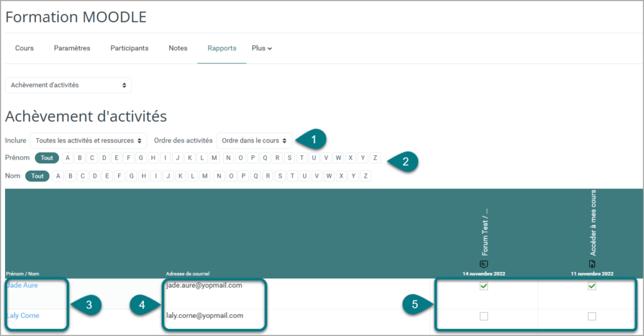644x336 pixels.
Task: Click the Accéder à mes cours header
Action: point(592,223)
